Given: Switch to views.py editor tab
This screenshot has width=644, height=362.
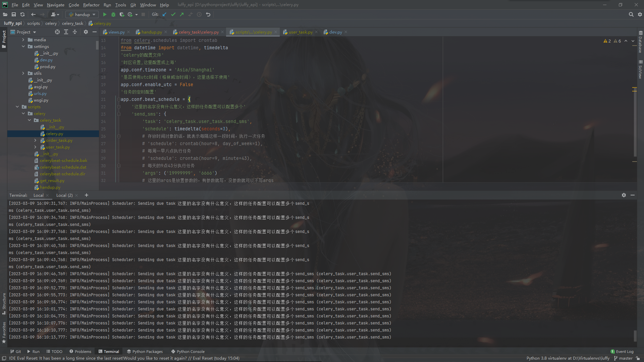Looking at the screenshot, I should (x=116, y=32).
